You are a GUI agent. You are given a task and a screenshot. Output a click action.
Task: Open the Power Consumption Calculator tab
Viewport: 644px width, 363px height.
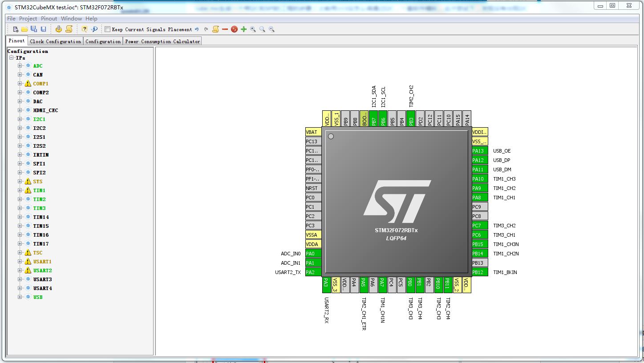coord(162,41)
